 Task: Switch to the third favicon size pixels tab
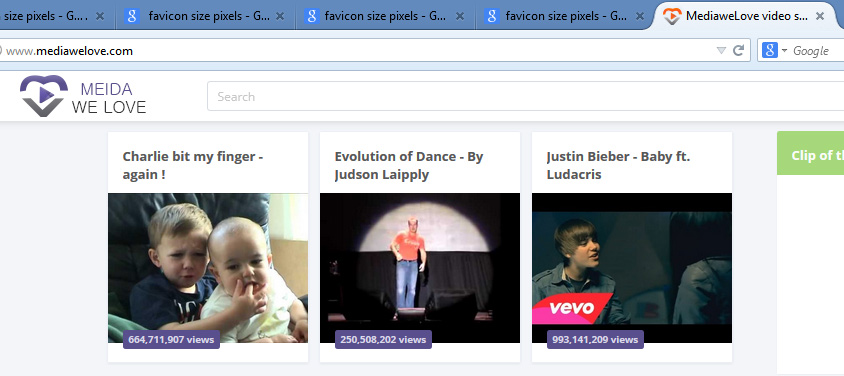pos(384,16)
